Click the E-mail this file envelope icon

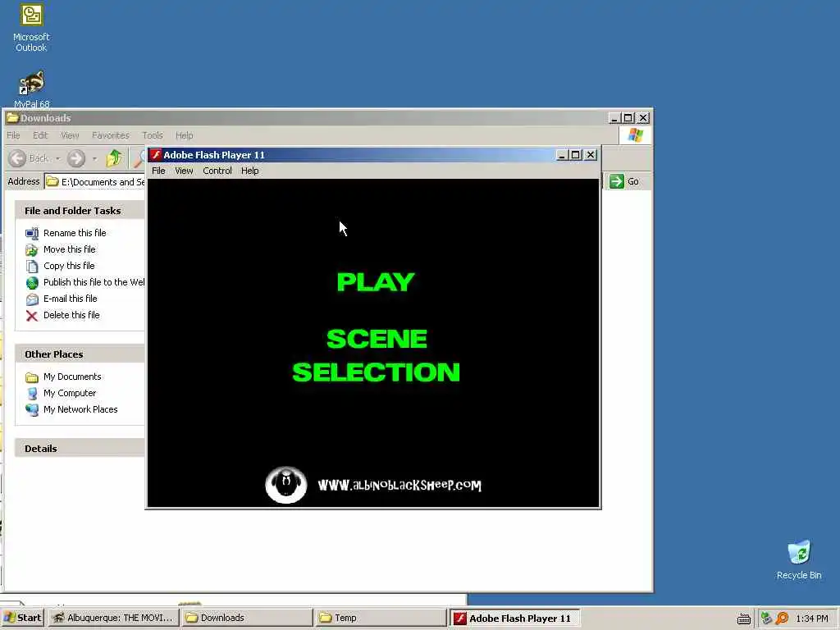pyautogui.click(x=32, y=299)
